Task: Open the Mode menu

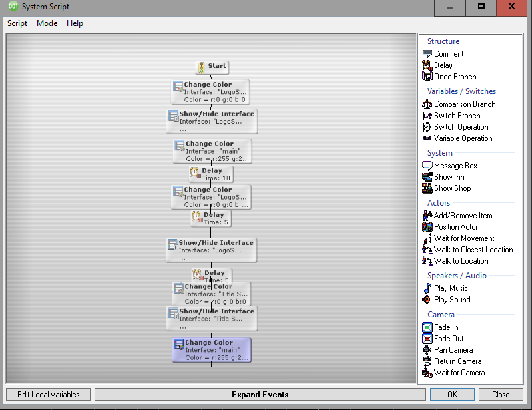Action: [47, 23]
